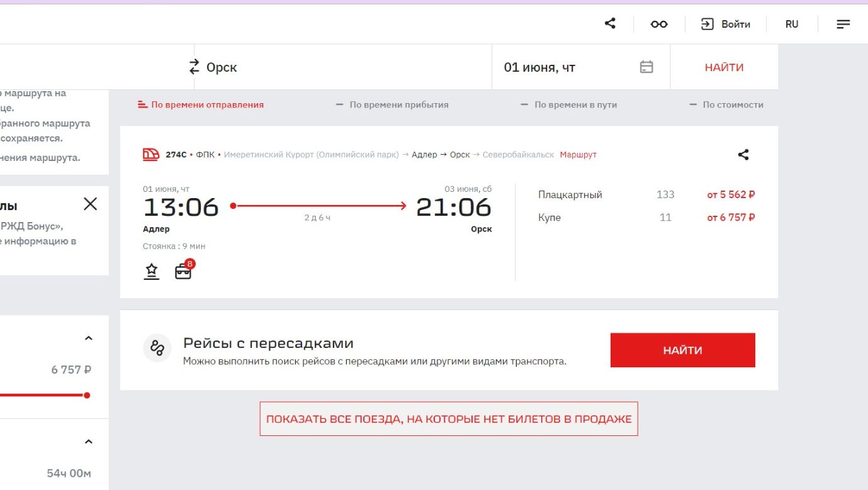Open the services briefcase icon with badge 8
The height and width of the screenshot is (490, 868).
click(183, 272)
